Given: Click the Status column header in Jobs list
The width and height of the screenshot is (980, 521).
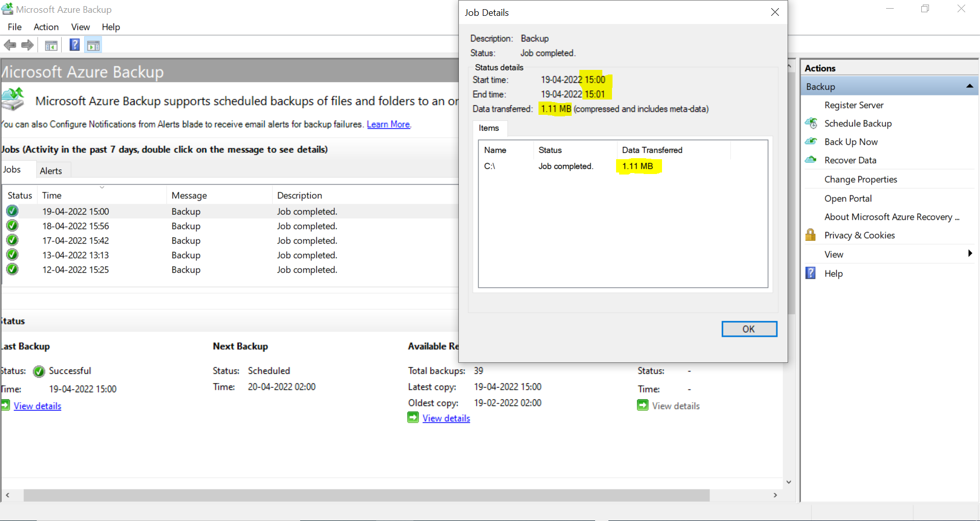Looking at the screenshot, I should point(20,195).
